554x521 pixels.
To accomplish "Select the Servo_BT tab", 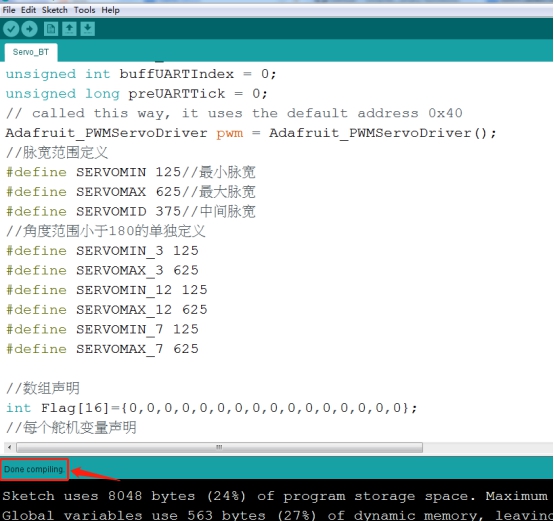I will point(31,52).
